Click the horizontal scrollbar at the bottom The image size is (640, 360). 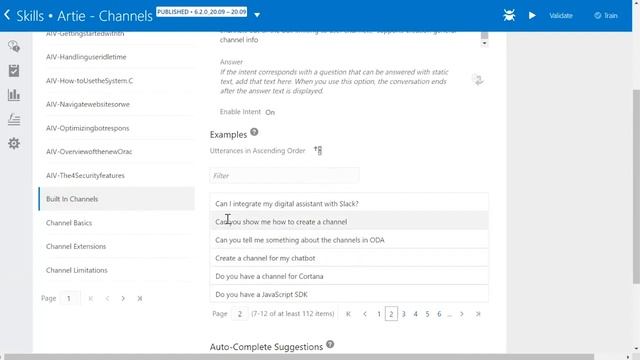pos(299,357)
